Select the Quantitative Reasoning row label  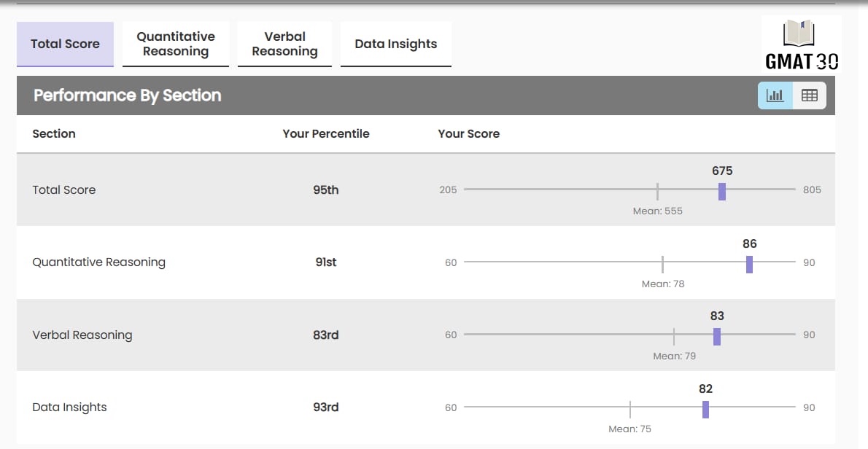tap(98, 262)
